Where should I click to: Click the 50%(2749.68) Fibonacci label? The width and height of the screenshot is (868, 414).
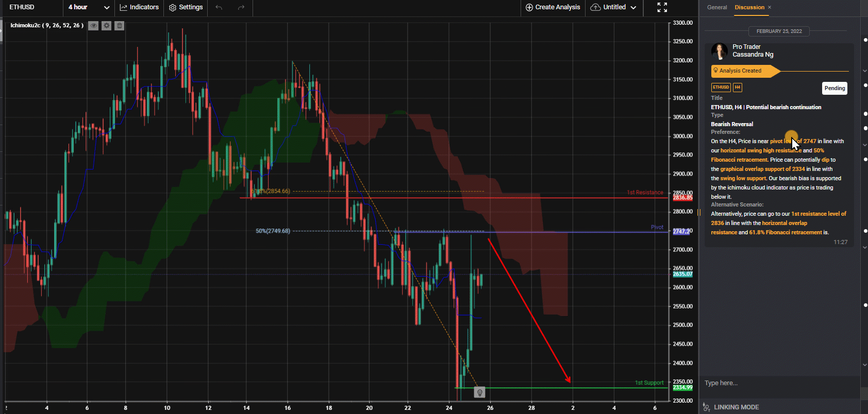[x=273, y=231]
